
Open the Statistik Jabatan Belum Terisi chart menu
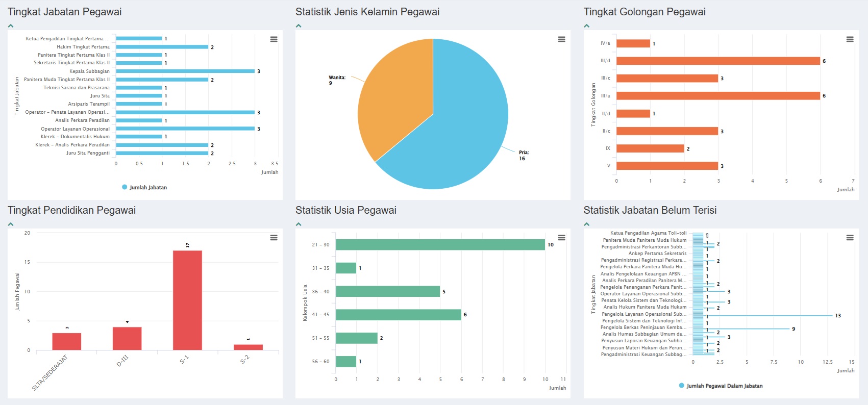(850, 238)
